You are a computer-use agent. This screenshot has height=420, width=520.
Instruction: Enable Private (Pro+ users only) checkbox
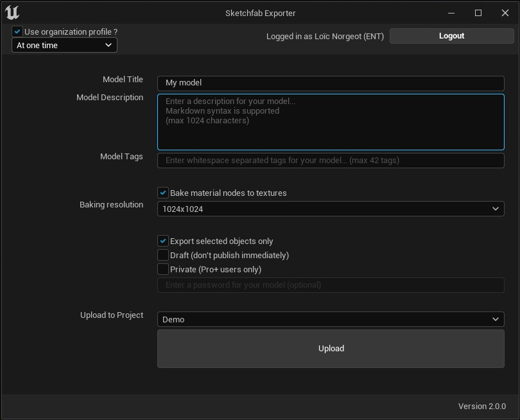tap(163, 269)
